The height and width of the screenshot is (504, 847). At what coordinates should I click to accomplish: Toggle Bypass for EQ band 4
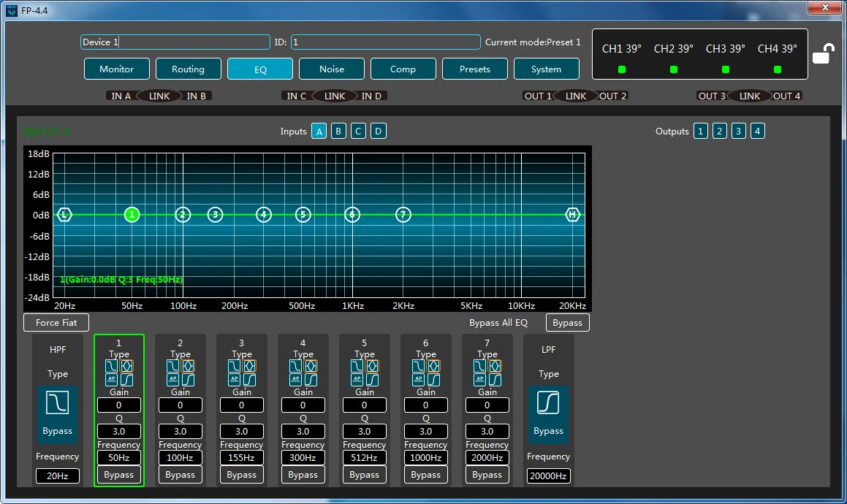tap(303, 475)
